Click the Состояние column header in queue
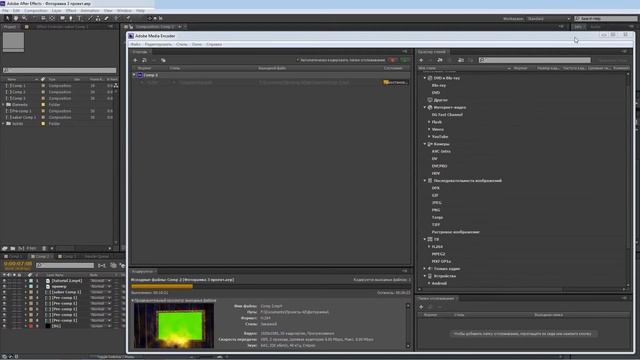This screenshot has width=640, height=360. (x=393, y=68)
